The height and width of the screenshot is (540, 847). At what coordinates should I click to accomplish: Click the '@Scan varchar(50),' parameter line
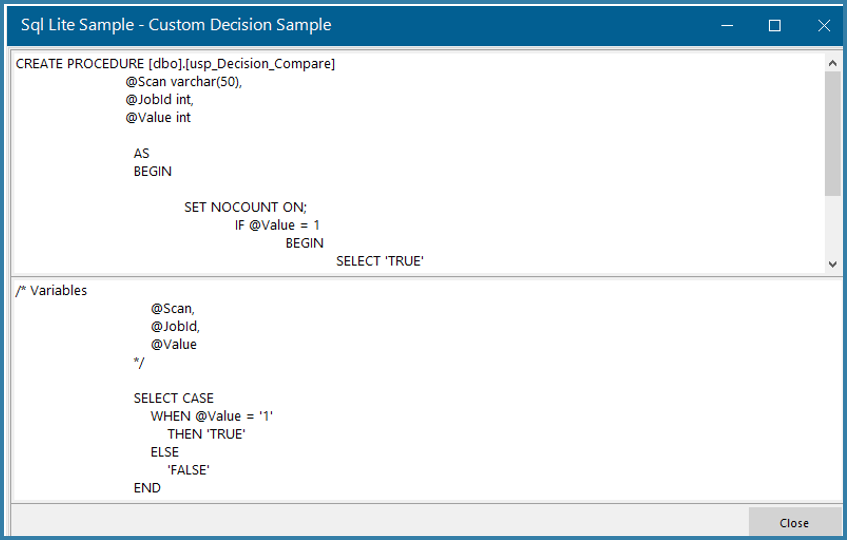click(183, 82)
